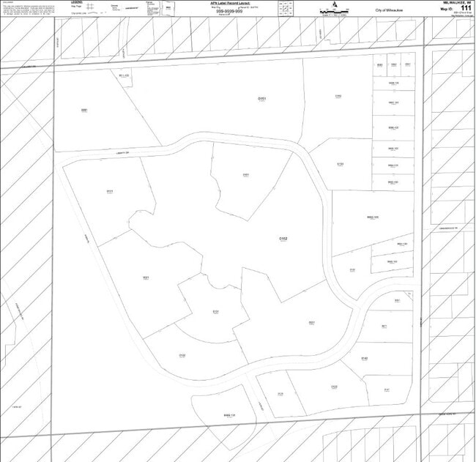Screen dimensions: 476x462
Task: Select parcel 0141 in bottom right corner
Action: 386,390
